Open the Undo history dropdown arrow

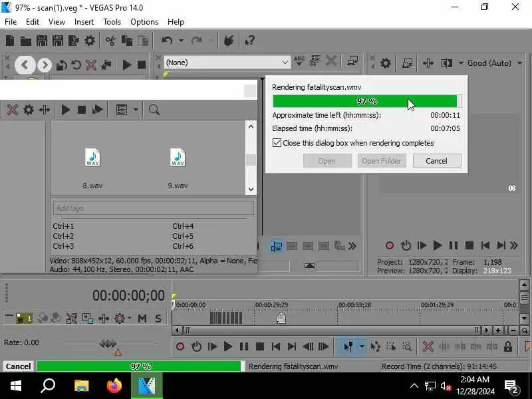181,41
